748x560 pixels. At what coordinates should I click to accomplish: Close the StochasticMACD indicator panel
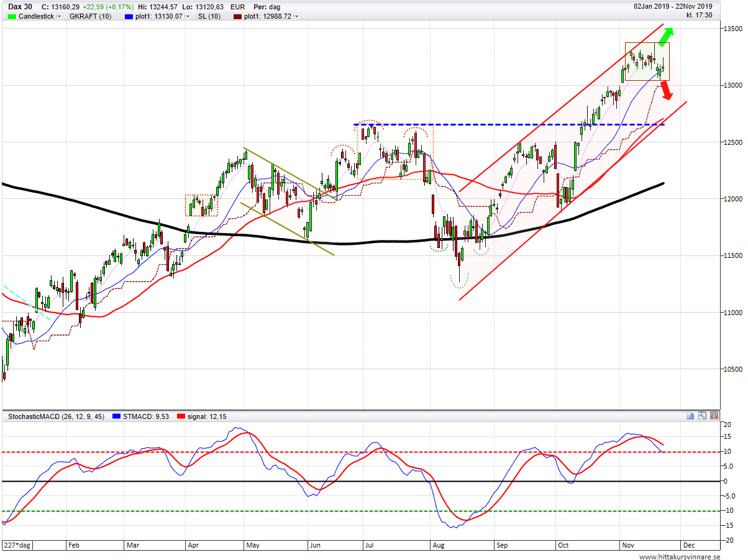click(714, 416)
